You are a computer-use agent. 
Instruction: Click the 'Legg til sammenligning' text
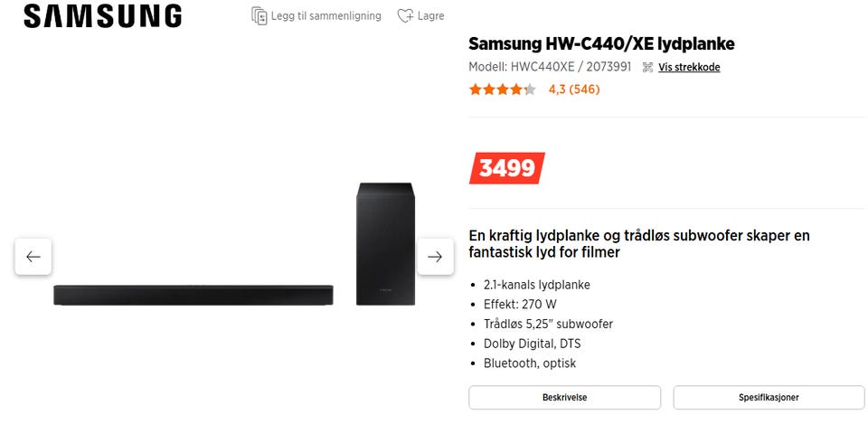tap(326, 16)
